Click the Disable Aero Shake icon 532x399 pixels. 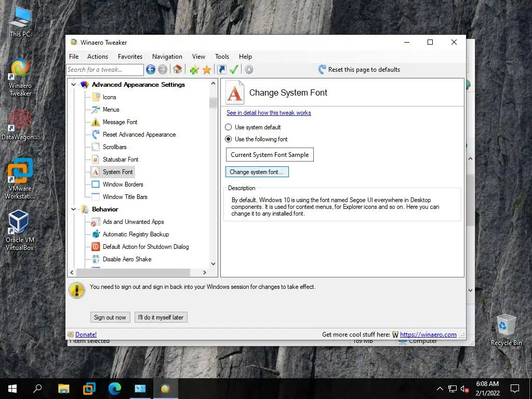pos(96,259)
